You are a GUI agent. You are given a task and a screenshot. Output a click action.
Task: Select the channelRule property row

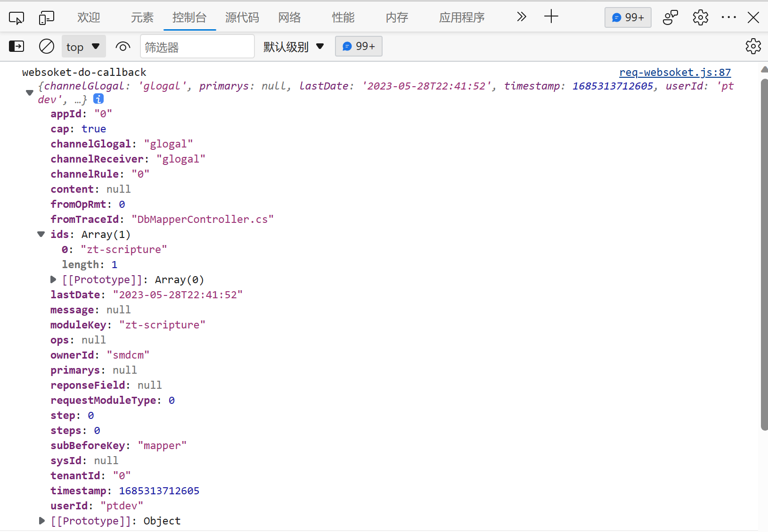click(x=100, y=174)
